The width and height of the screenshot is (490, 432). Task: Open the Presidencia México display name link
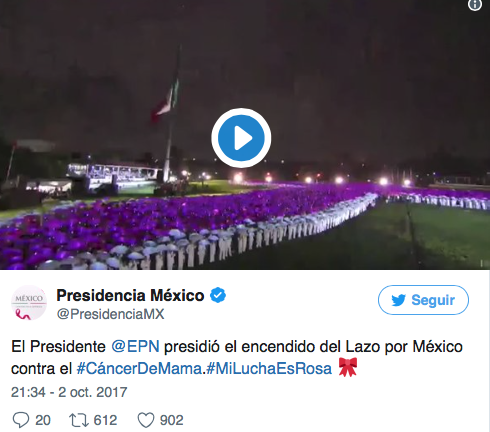pos(130,295)
